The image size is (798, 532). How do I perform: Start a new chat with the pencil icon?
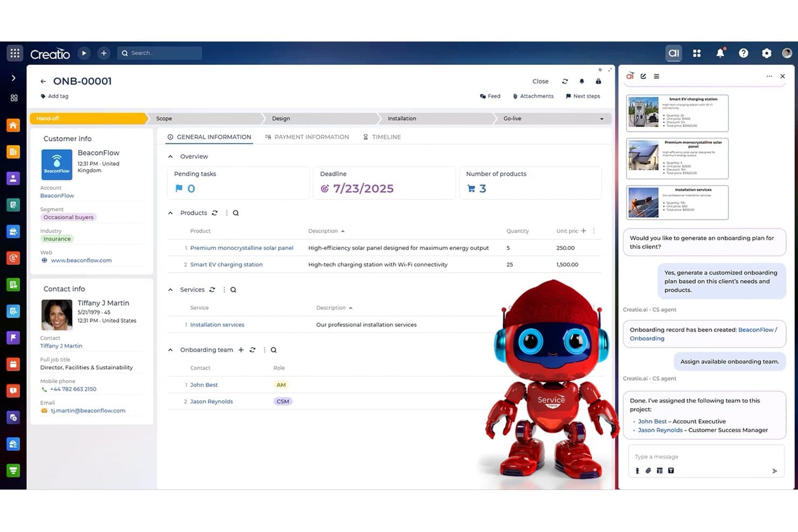tap(643, 77)
